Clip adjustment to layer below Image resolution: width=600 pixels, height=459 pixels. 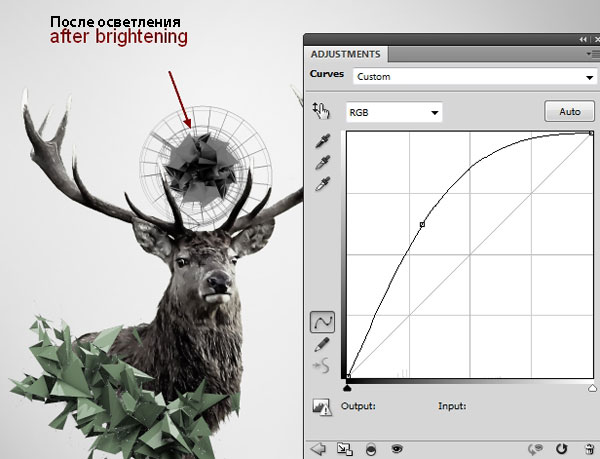click(x=371, y=449)
